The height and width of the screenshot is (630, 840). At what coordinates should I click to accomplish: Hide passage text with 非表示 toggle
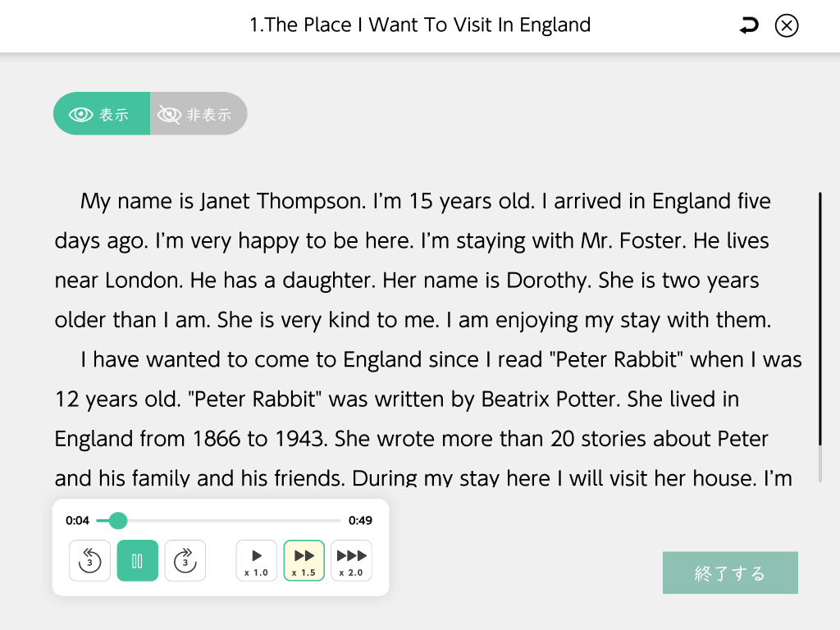point(199,114)
